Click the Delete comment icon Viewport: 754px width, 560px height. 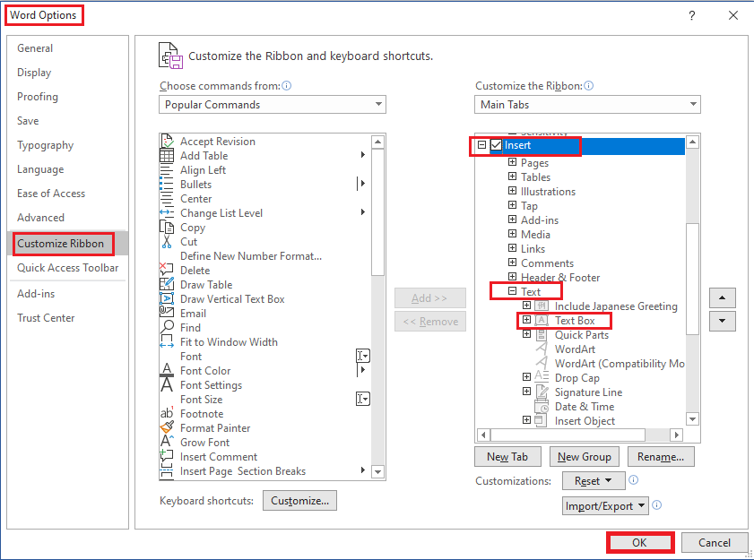(167, 270)
